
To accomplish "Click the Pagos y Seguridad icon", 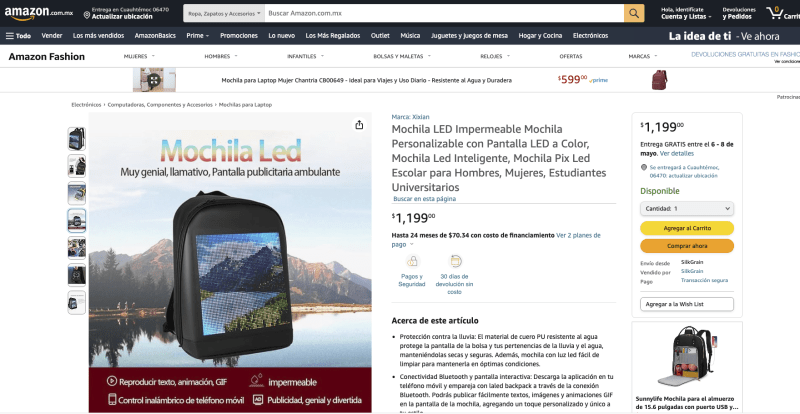I will pos(412,261).
